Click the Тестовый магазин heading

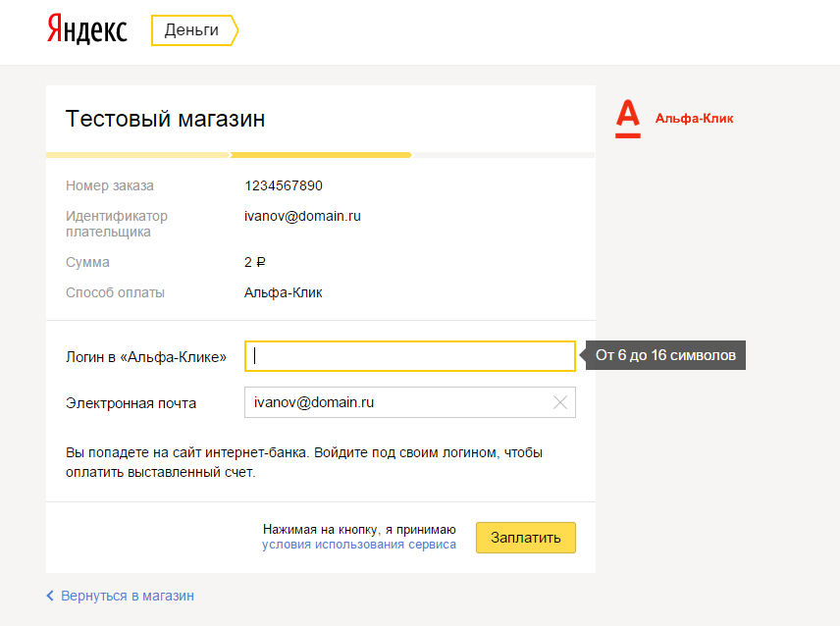pyautogui.click(x=165, y=119)
